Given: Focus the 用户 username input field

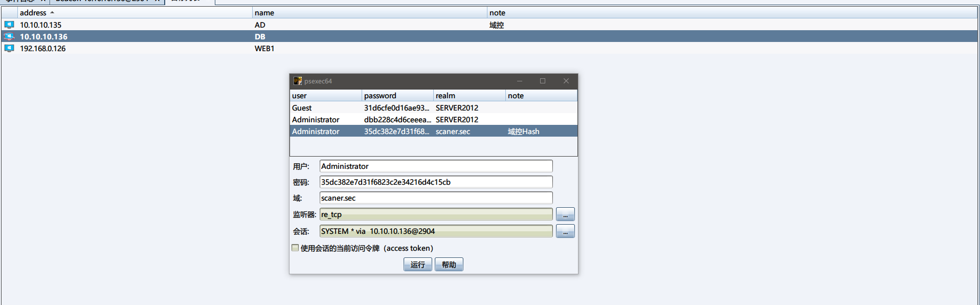Looking at the screenshot, I should pyautogui.click(x=436, y=166).
